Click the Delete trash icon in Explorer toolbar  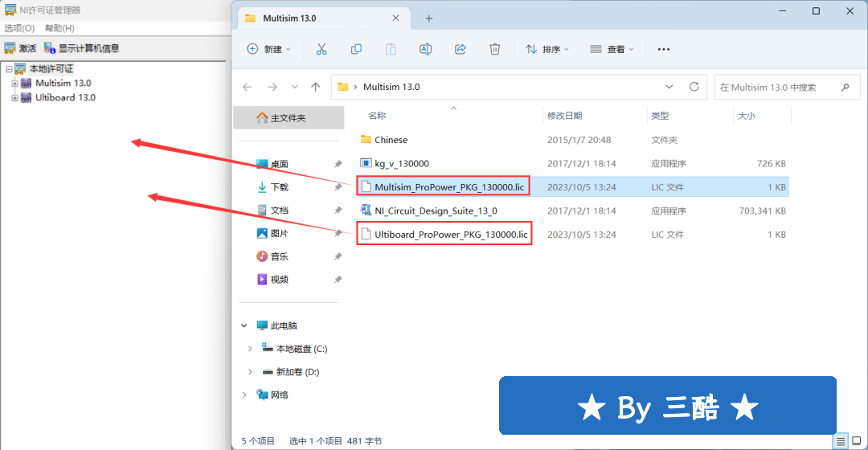(x=495, y=49)
